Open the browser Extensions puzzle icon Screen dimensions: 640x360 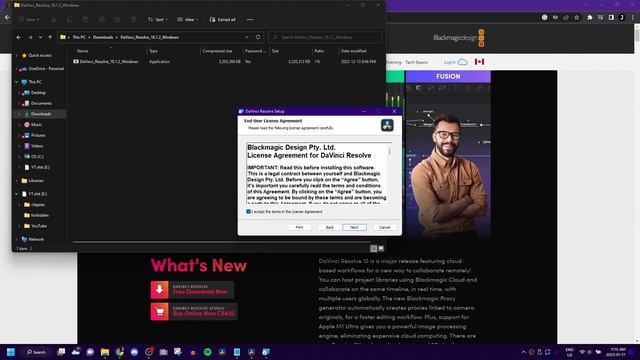(x=589, y=18)
